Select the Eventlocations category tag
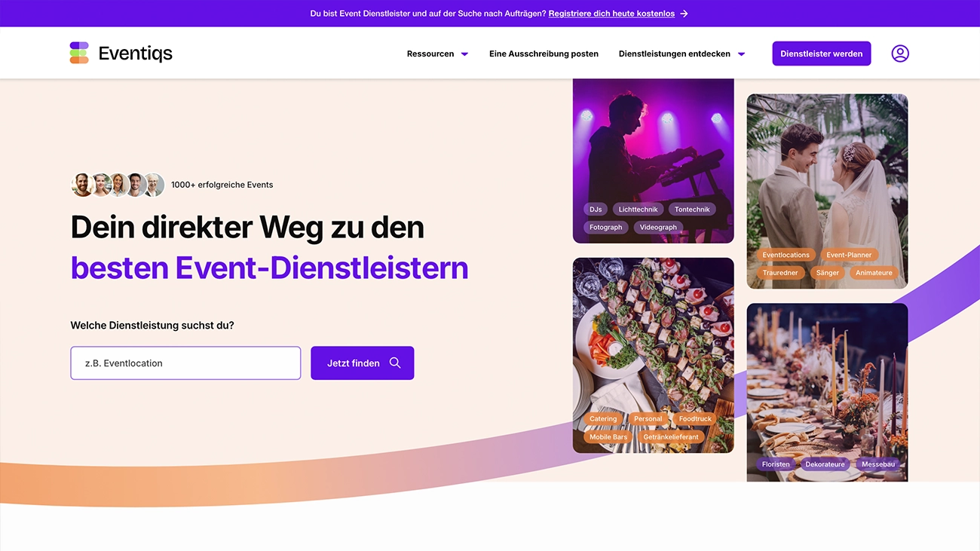The height and width of the screenshot is (551, 980). (x=786, y=255)
